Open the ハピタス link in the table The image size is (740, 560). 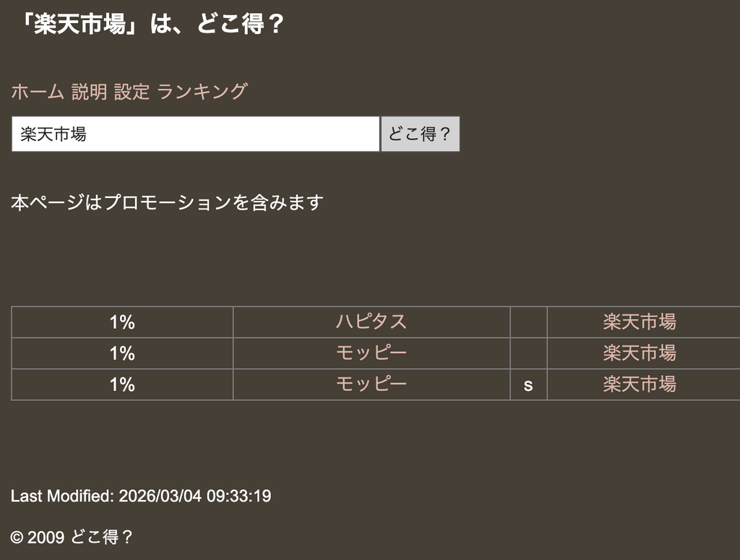click(371, 322)
